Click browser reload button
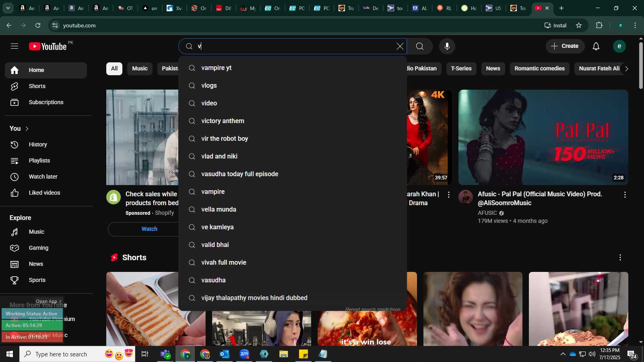 tap(38, 25)
